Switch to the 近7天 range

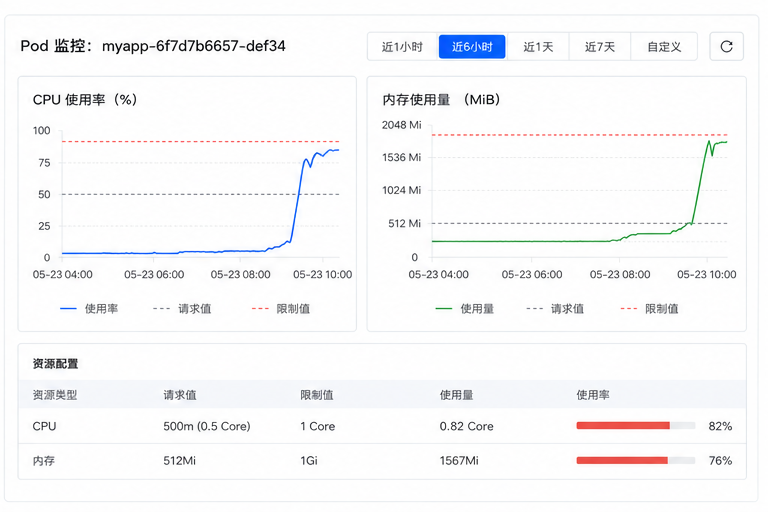600,47
